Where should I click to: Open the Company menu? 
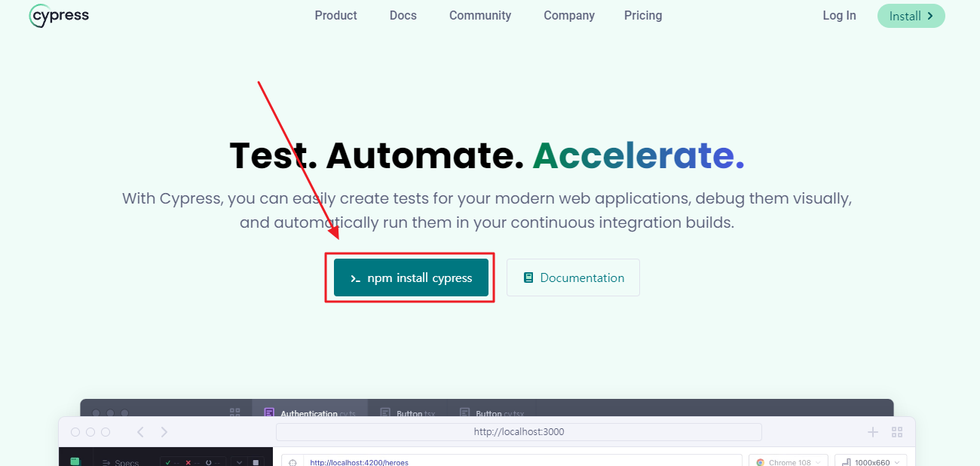pos(569,15)
